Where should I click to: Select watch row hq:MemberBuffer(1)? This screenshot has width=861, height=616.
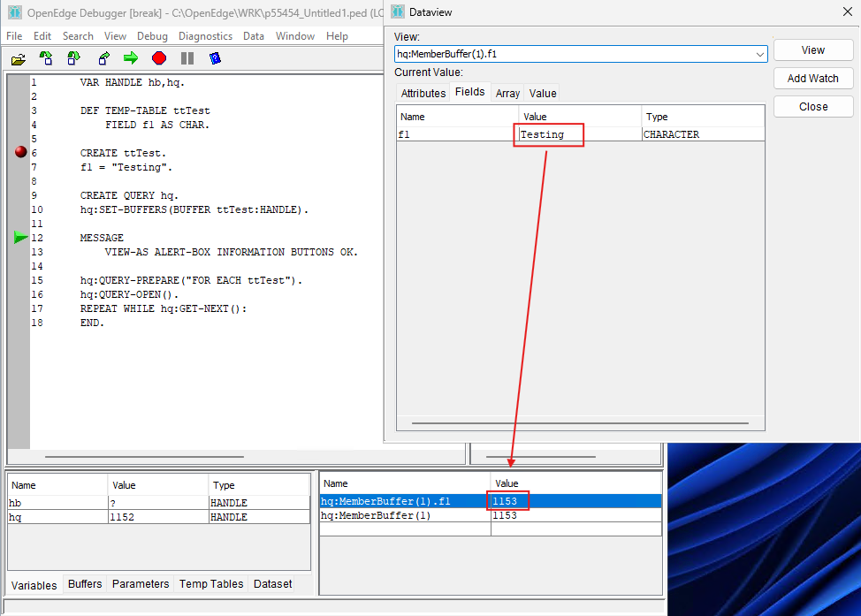tap(491, 515)
